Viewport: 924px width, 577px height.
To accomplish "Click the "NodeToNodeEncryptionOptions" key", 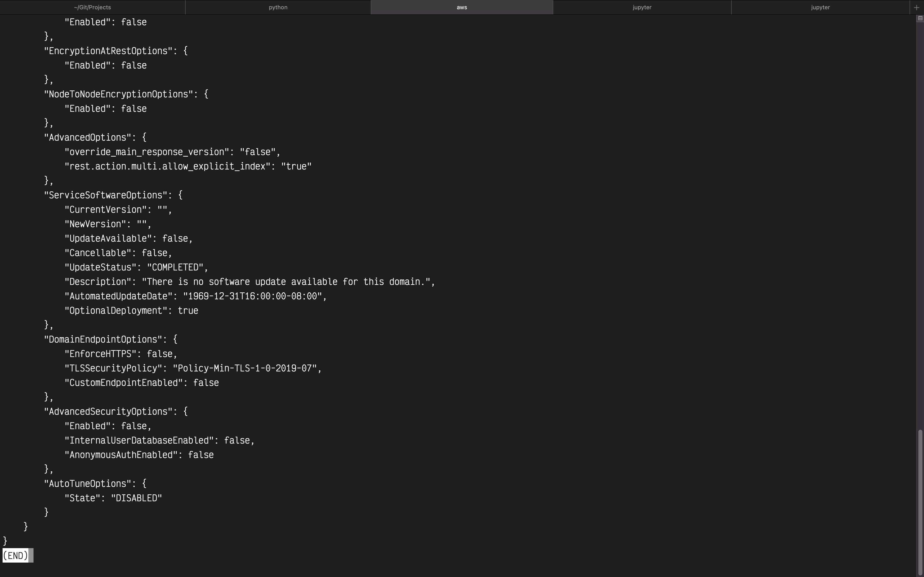I will click(118, 94).
